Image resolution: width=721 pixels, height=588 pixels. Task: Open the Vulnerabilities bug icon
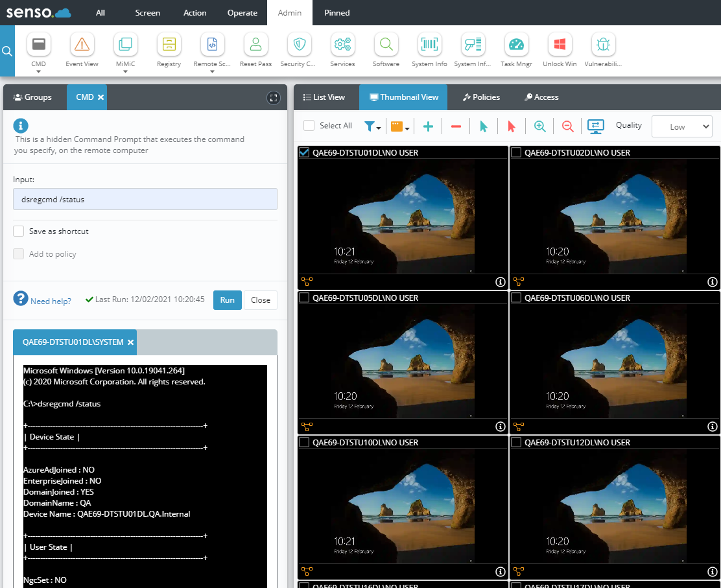click(x=603, y=45)
